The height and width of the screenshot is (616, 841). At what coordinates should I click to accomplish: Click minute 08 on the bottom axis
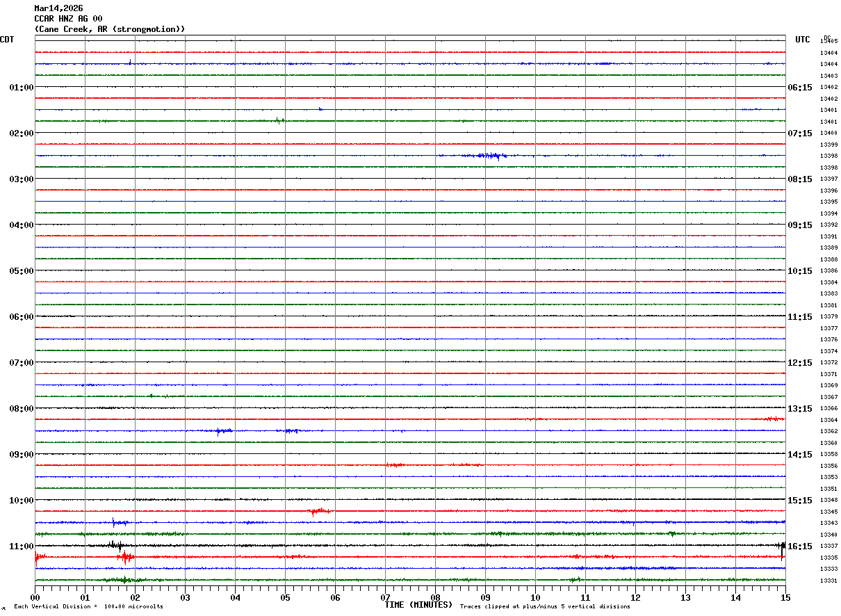pyautogui.click(x=435, y=597)
